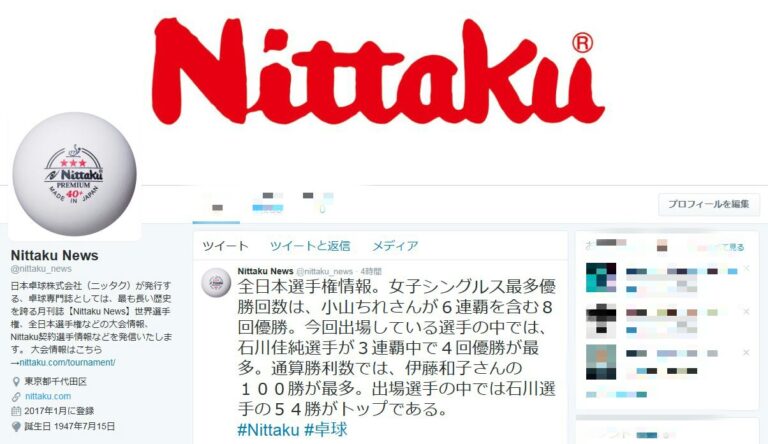
Task: Open the first suggested account avatar
Action: tap(601, 277)
